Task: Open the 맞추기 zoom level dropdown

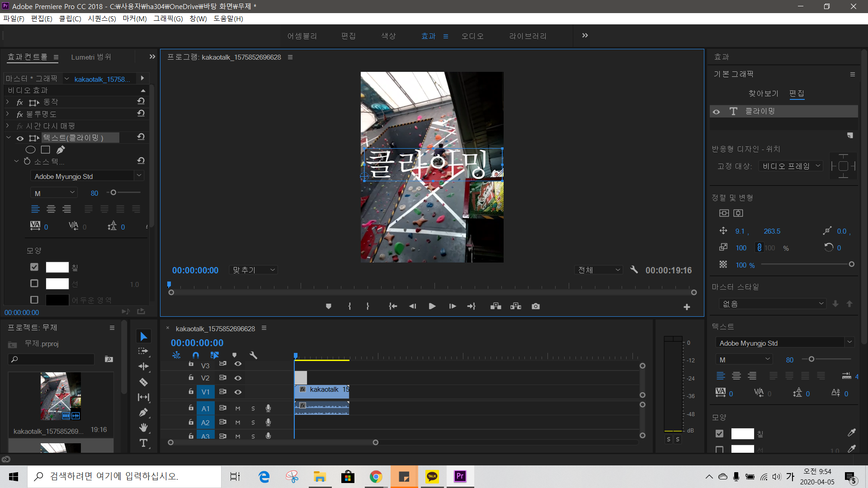Action: point(253,270)
